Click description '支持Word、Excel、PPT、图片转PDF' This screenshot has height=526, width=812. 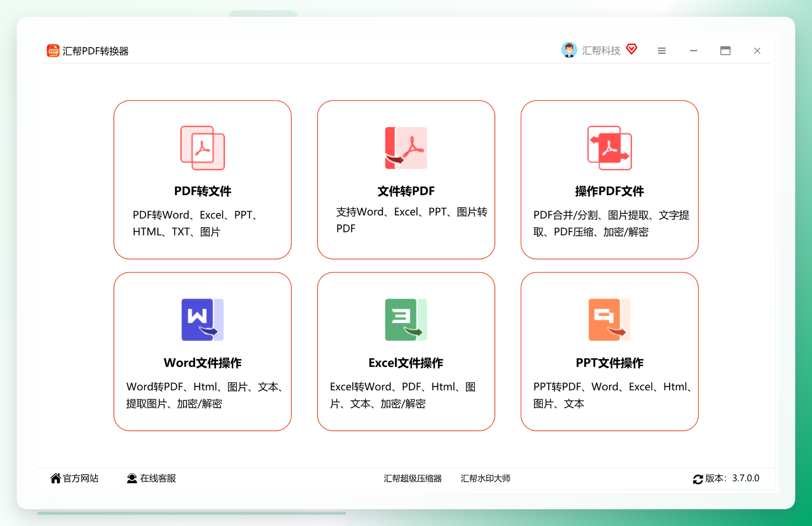click(411, 220)
